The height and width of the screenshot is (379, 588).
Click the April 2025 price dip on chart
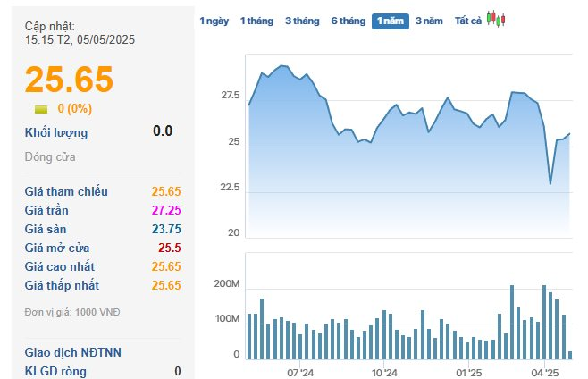pos(550,183)
